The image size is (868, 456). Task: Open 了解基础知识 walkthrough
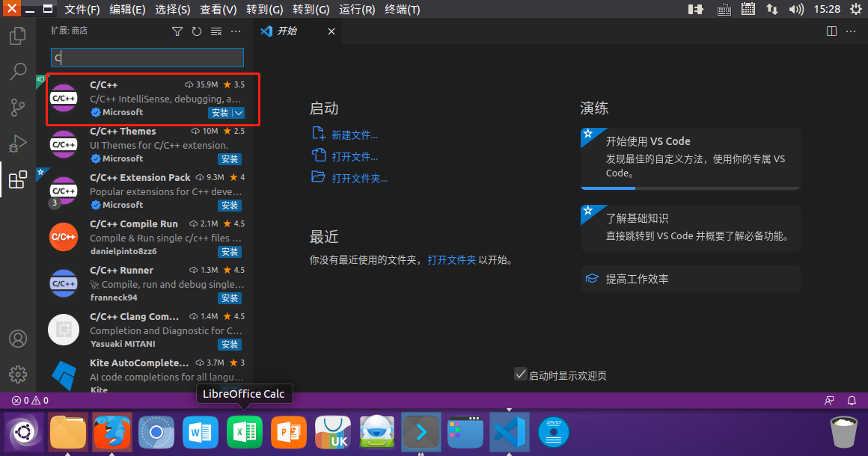691,227
